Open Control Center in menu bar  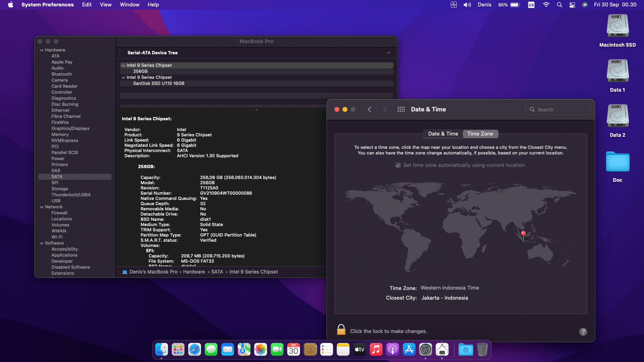pos(572,5)
